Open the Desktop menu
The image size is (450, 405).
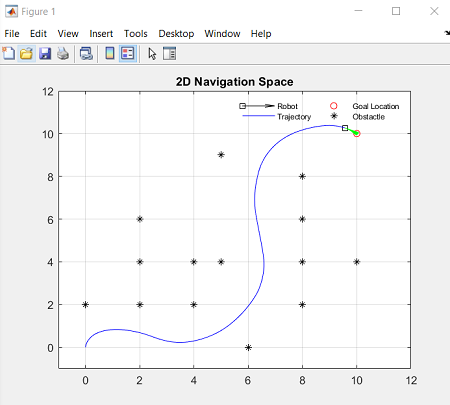[x=176, y=34]
